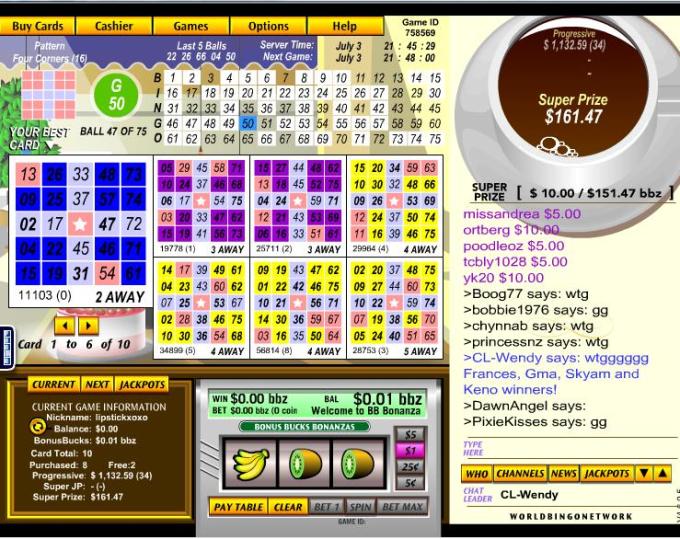The height and width of the screenshot is (539, 680).
Task: Select bingo card 34899 (5)
Action: pyautogui.click(x=201, y=308)
